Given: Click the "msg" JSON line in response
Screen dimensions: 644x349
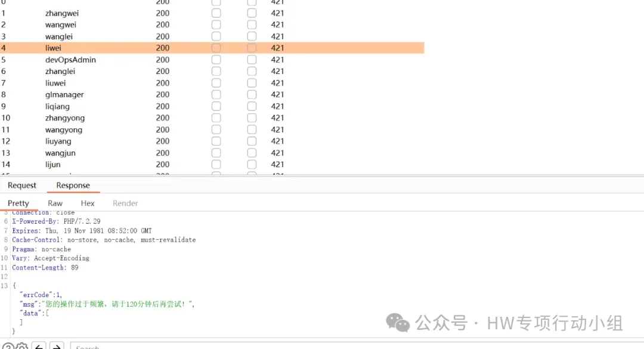Looking at the screenshot, I should pyautogui.click(x=107, y=304).
